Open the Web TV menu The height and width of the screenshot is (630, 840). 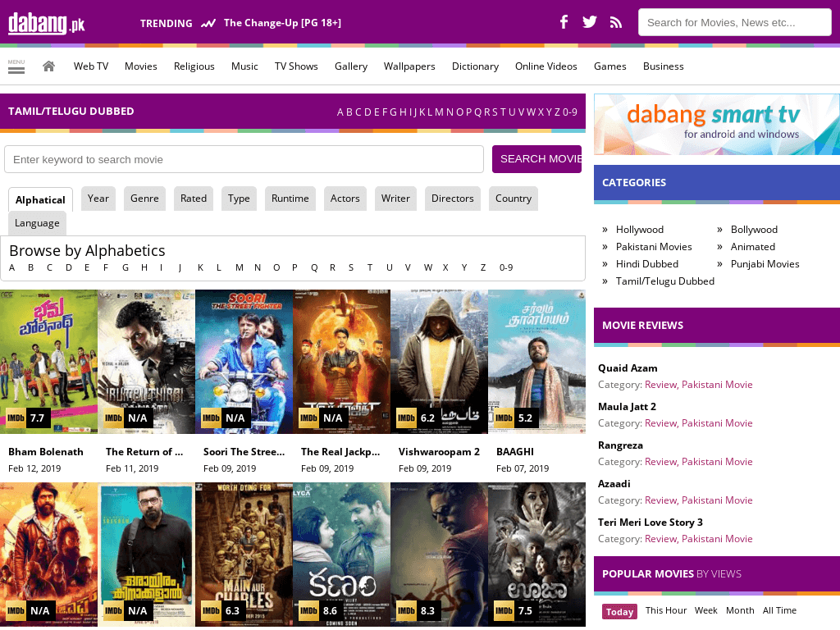click(x=91, y=66)
